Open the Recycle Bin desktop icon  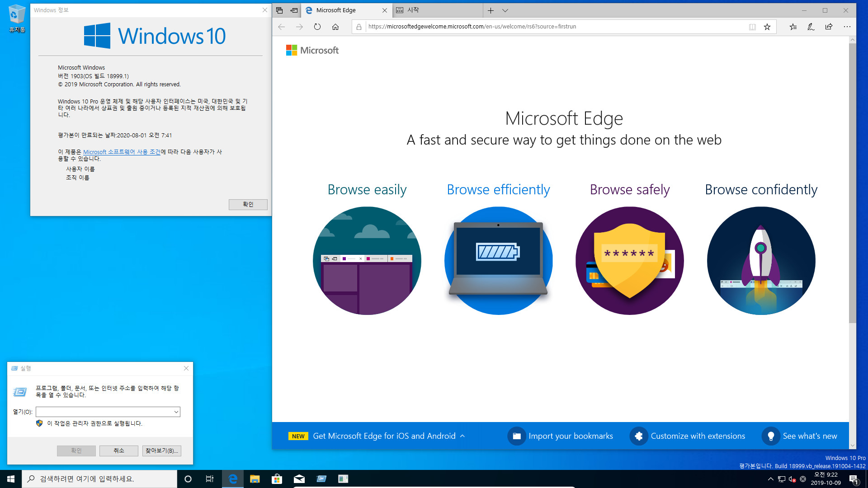pos(17,19)
